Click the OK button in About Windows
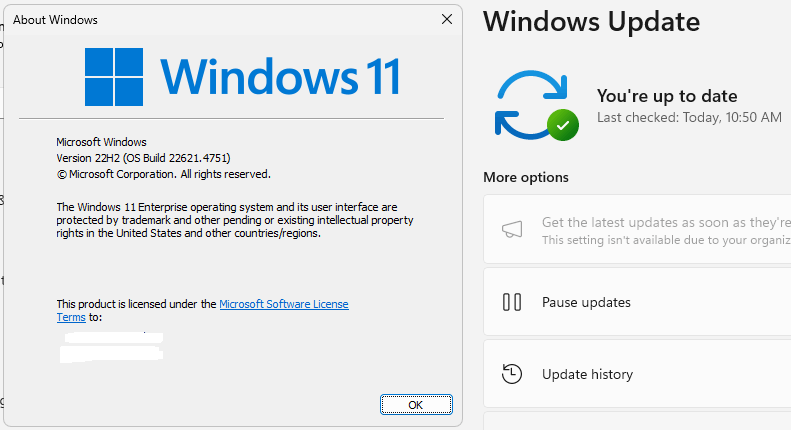Viewport: 791px width, 430px height. [416, 405]
